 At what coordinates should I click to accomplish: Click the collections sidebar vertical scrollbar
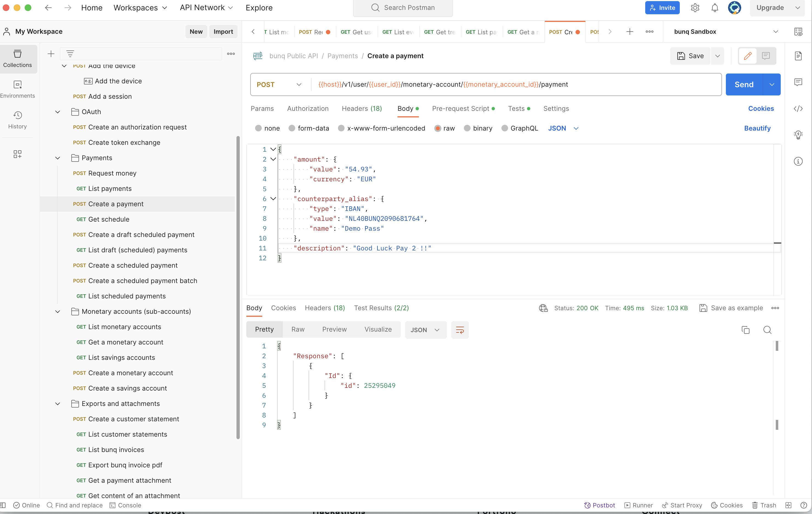point(238,287)
